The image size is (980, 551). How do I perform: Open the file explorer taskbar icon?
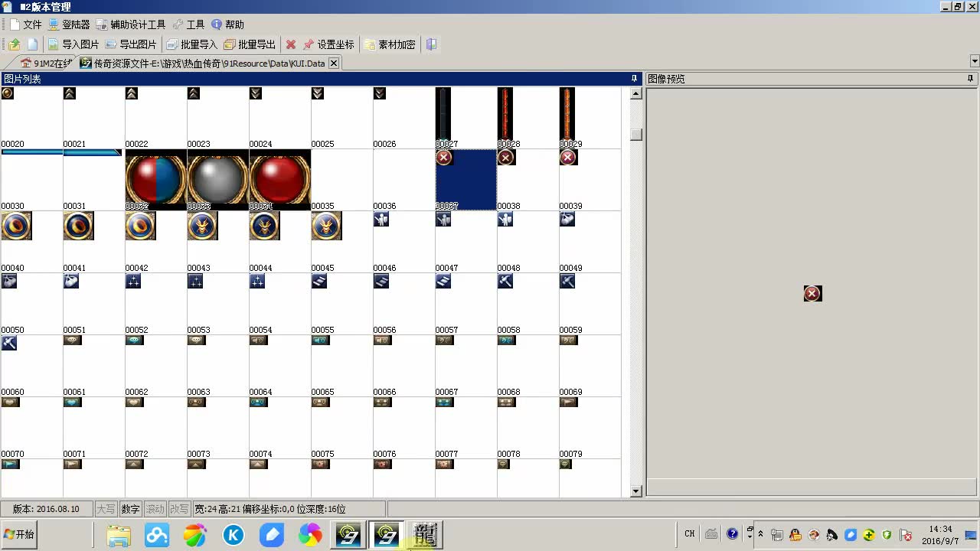coord(119,535)
